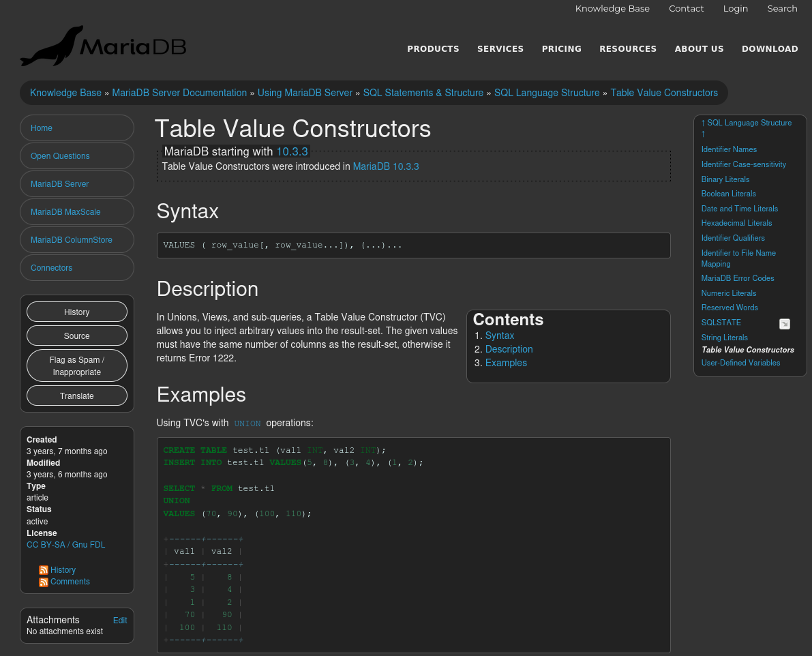Click Flag as Spam / Inappropriate button
Viewport: 812px width, 656px height.
[77, 366]
